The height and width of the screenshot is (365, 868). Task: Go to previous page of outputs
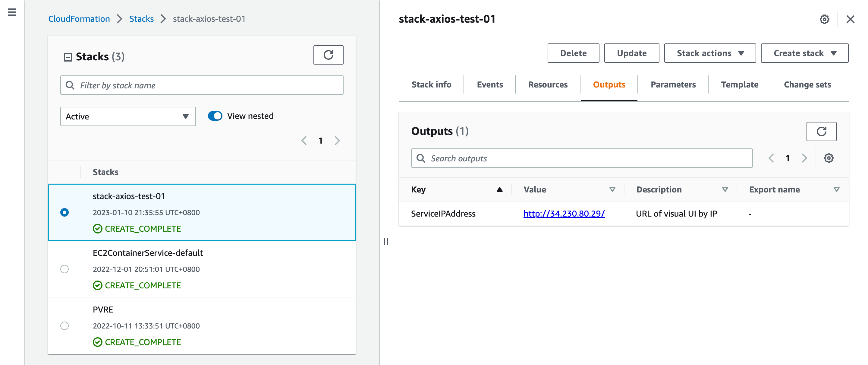click(771, 158)
